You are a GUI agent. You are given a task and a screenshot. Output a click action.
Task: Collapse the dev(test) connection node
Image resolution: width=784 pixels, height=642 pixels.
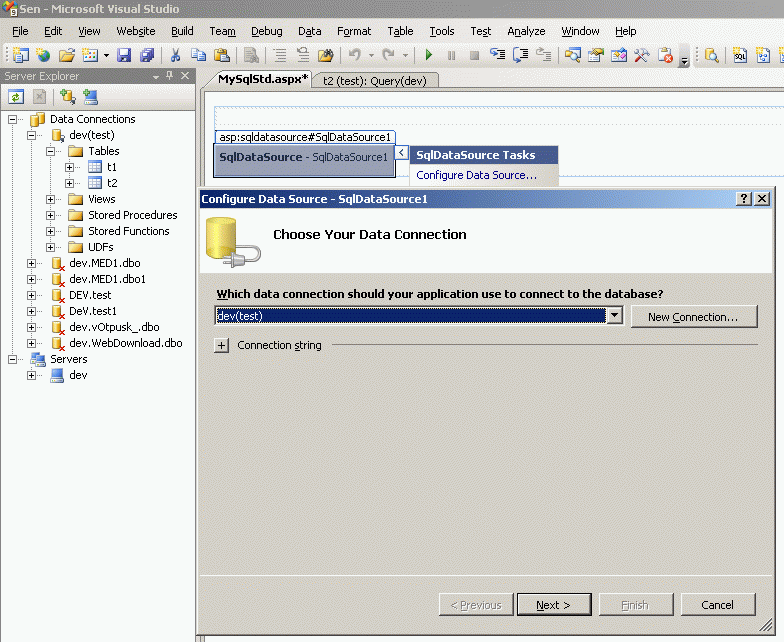click(32, 135)
